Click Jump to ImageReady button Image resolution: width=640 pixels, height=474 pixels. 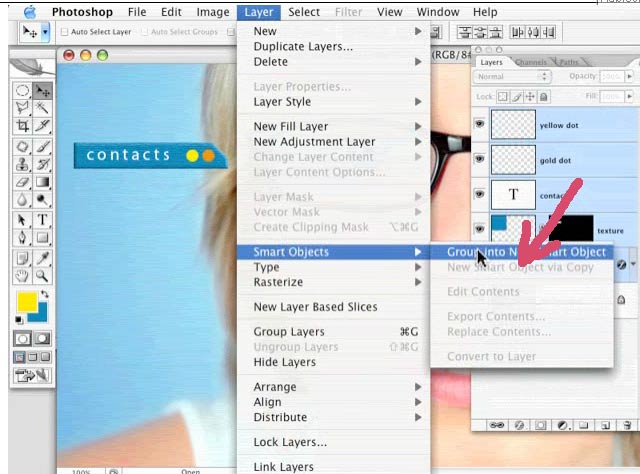33,375
